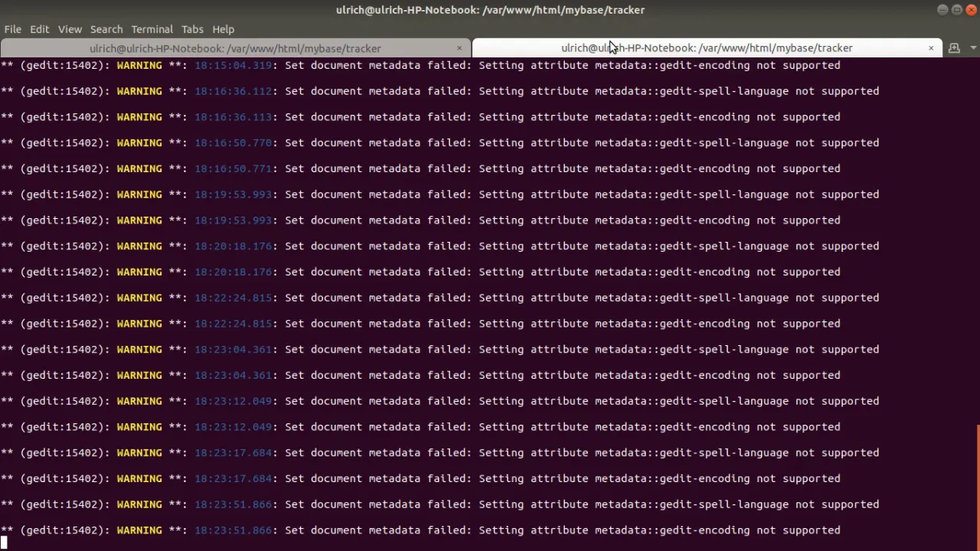Select the active right terminal tab
This screenshot has height=551, width=980.
707,48
